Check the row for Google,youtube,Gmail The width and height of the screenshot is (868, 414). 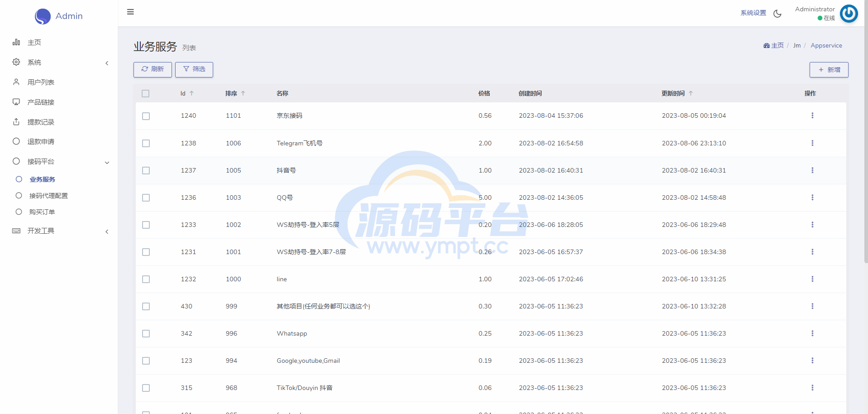(146, 361)
